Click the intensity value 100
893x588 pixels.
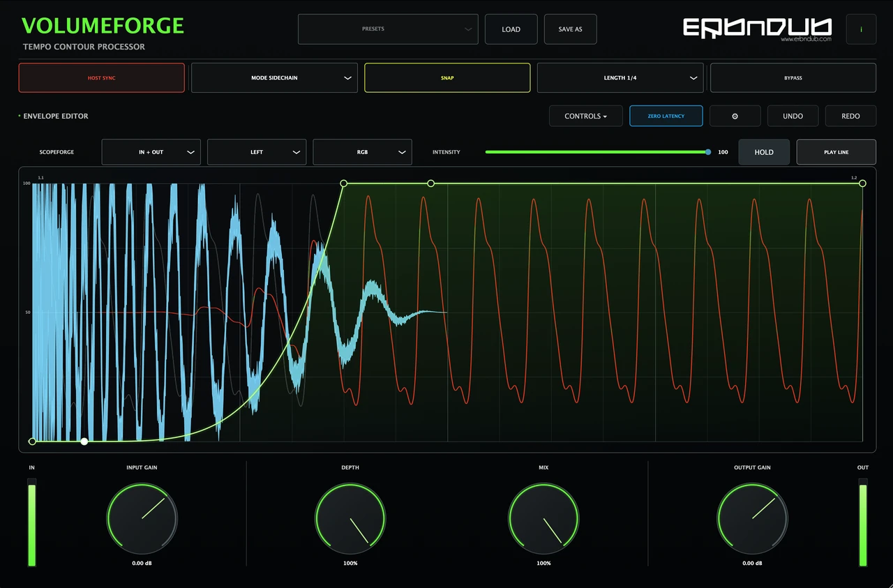pyautogui.click(x=723, y=152)
